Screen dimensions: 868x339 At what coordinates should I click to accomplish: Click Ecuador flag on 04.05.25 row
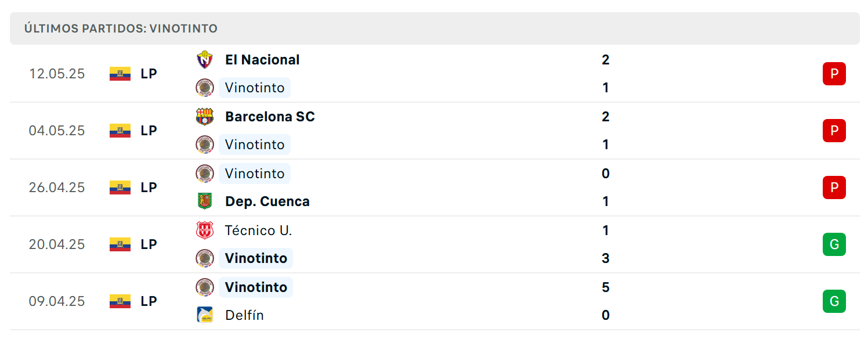click(x=120, y=131)
